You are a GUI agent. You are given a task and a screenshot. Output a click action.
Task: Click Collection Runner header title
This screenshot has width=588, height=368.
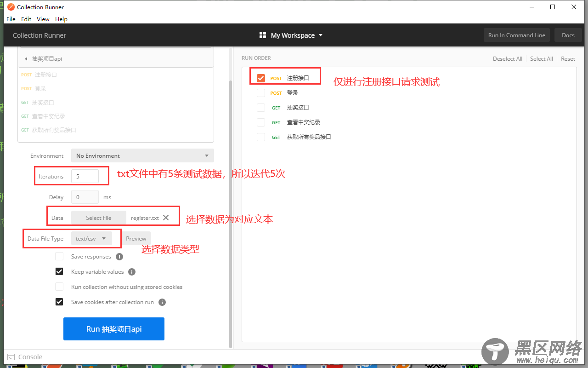point(40,35)
